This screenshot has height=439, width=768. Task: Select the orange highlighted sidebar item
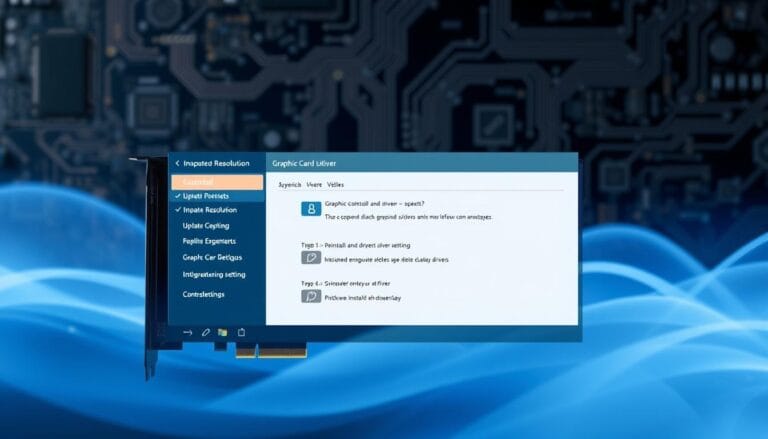217,182
